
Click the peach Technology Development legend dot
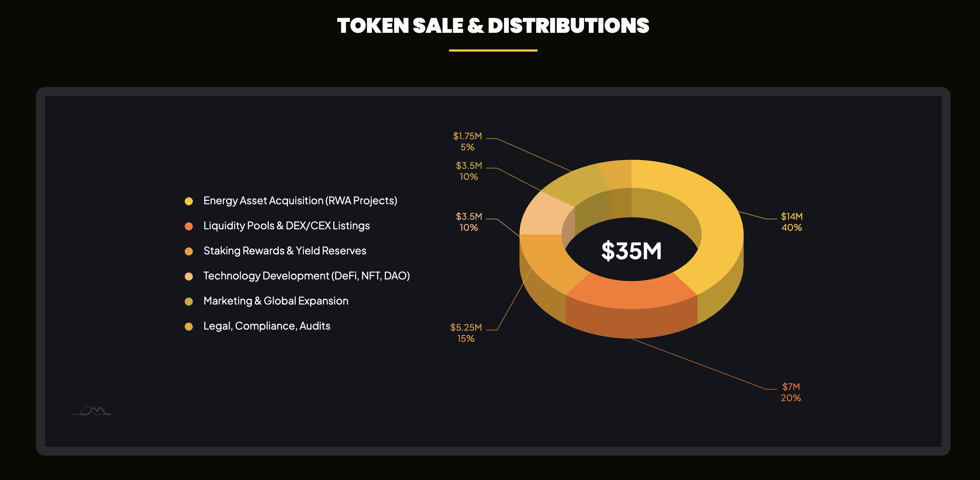189,276
